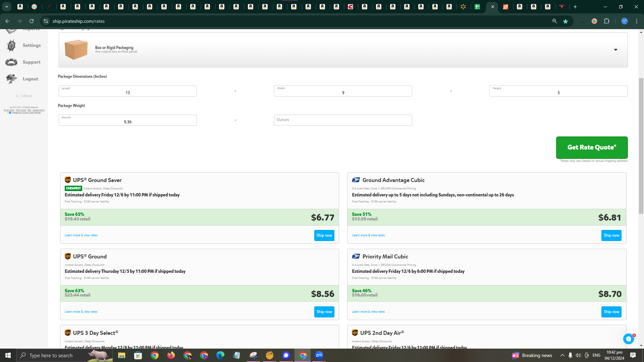
Task: Click the bookmark star icon
Action: coord(566,21)
